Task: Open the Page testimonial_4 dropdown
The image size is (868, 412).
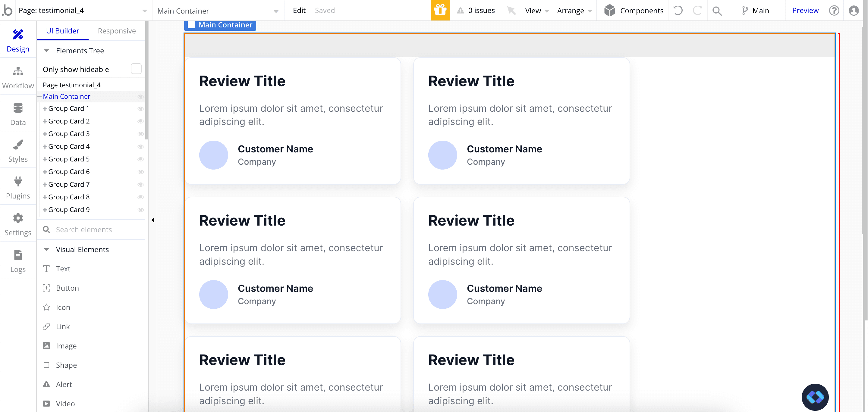Action: click(x=144, y=11)
